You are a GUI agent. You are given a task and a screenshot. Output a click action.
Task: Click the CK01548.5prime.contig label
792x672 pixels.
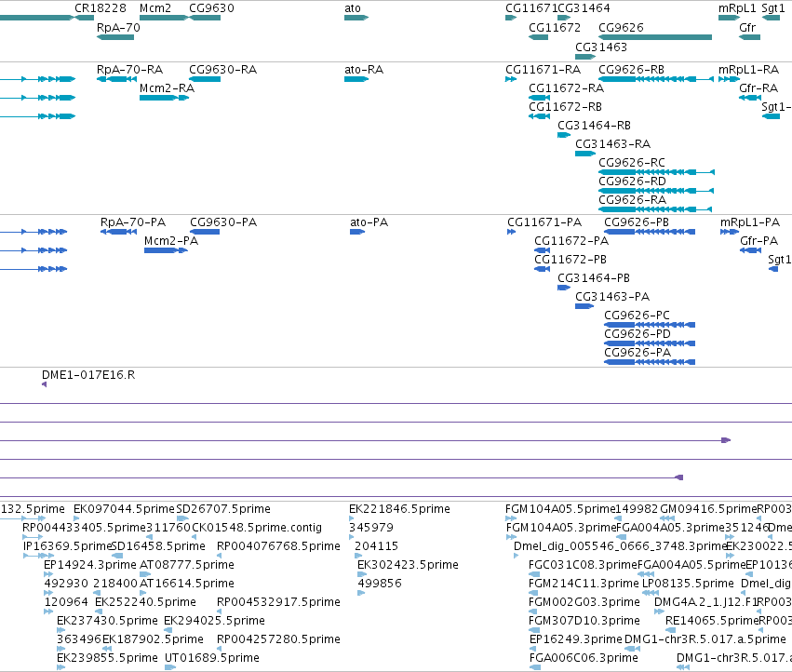coord(257,528)
